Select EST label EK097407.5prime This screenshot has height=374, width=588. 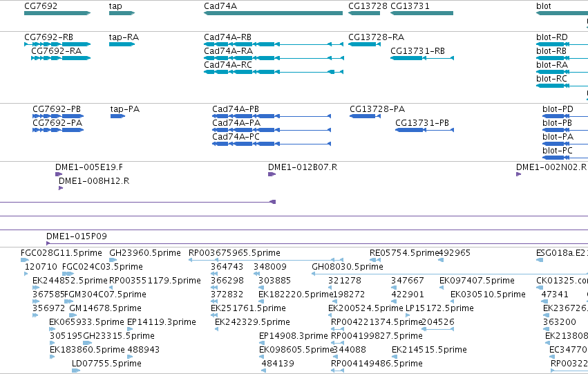pos(477,281)
